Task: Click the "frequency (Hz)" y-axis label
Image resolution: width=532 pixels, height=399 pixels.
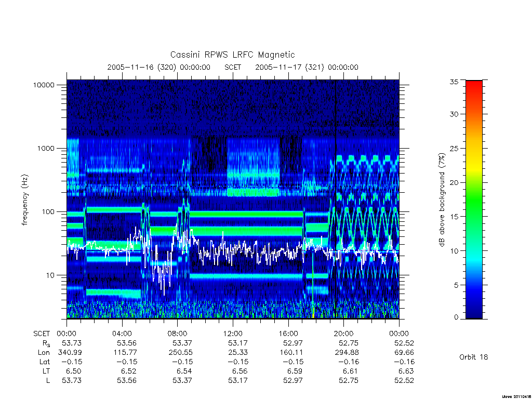Action: click(24, 200)
